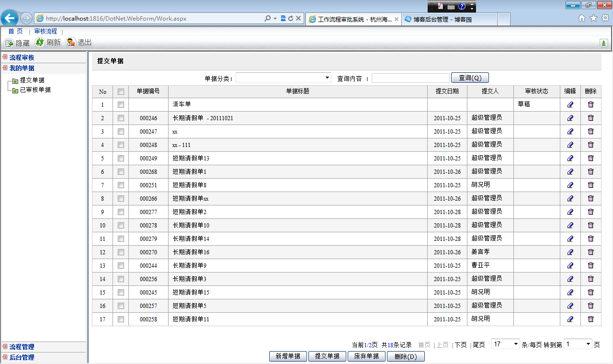Click the edit pencil icon for 派车单 row
Screen dimensions: 613x364
pos(570,104)
